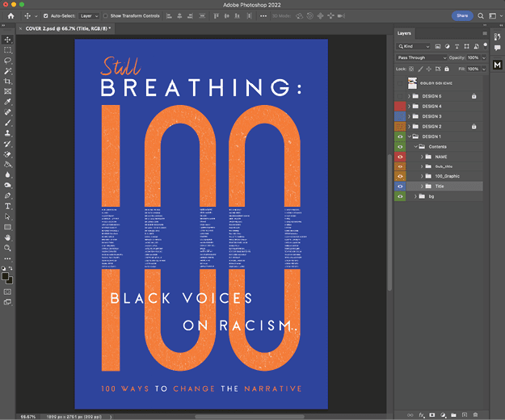Select the Magic Wand tool
This screenshot has height=420, width=505.
coord(7,71)
